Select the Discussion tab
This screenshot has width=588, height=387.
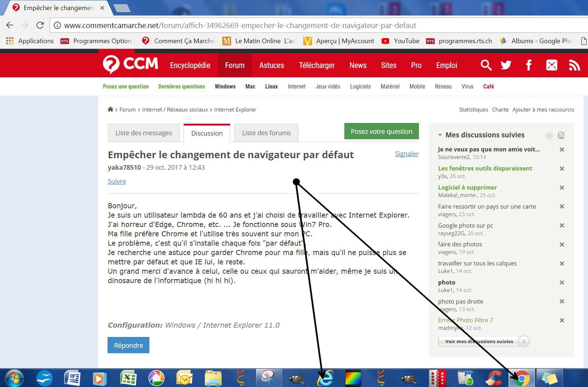tap(207, 133)
